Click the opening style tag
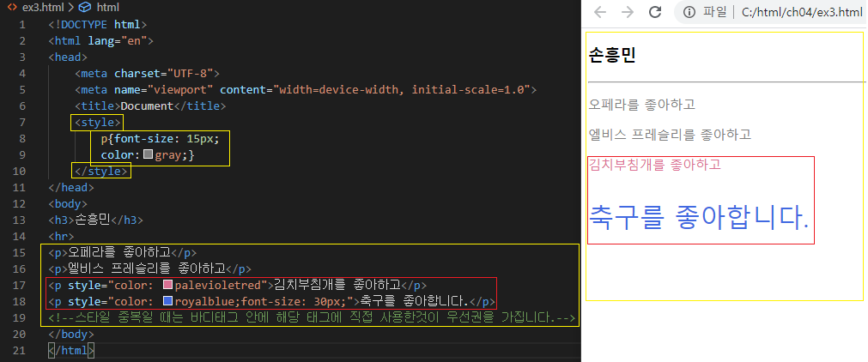Image resolution: width=868 pixels, height=362 pixels. (x=97, y=123)
